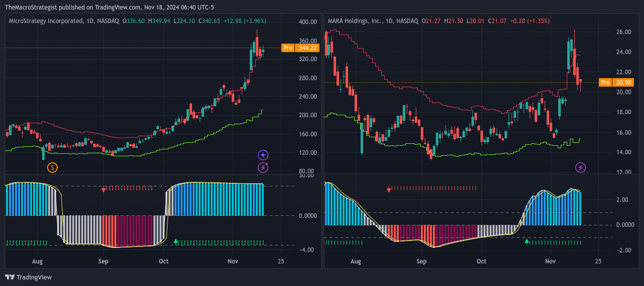Click the 'MicroStrategy Incorporated, 1D, NASDAQ' title

(x=64, y=21)
